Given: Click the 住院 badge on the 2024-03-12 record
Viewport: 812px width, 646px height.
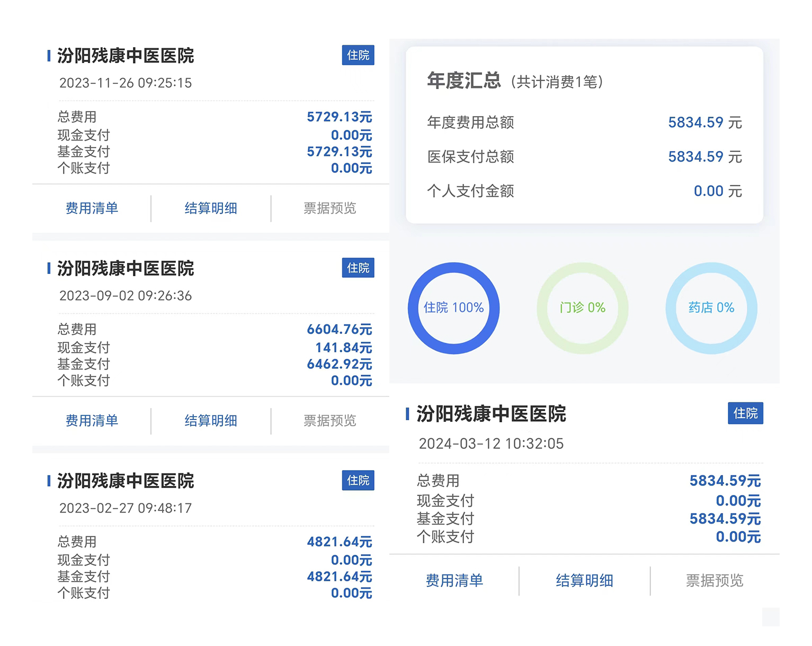Looking at the screenshot, I should (x=745, y=413).
